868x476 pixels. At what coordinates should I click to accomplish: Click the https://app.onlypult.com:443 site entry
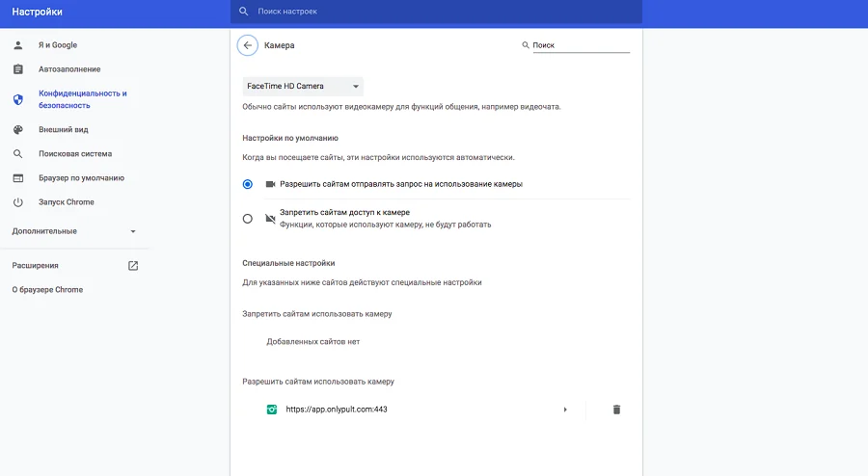[x=337, y=410]
